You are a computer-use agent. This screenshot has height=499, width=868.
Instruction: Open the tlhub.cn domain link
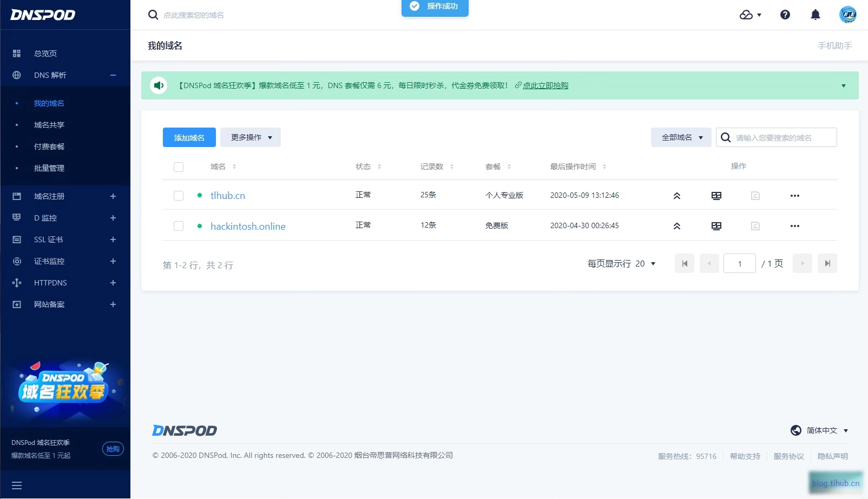click(228, 196)
